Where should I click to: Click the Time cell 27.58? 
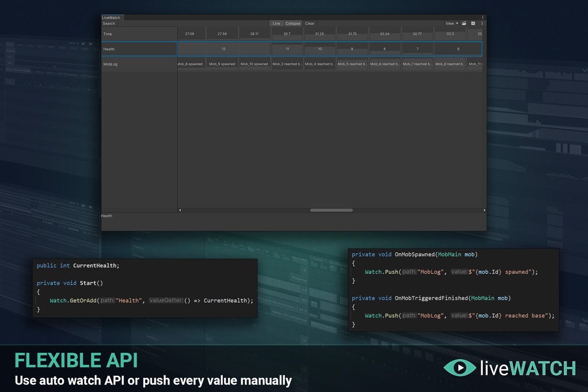click(222, 34)
